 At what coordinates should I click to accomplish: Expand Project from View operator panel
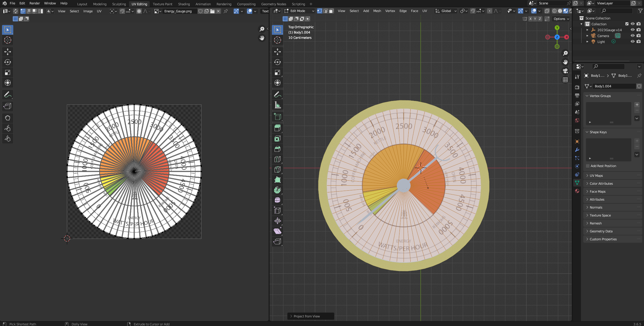pyautogui.click(x=311, y=316)
